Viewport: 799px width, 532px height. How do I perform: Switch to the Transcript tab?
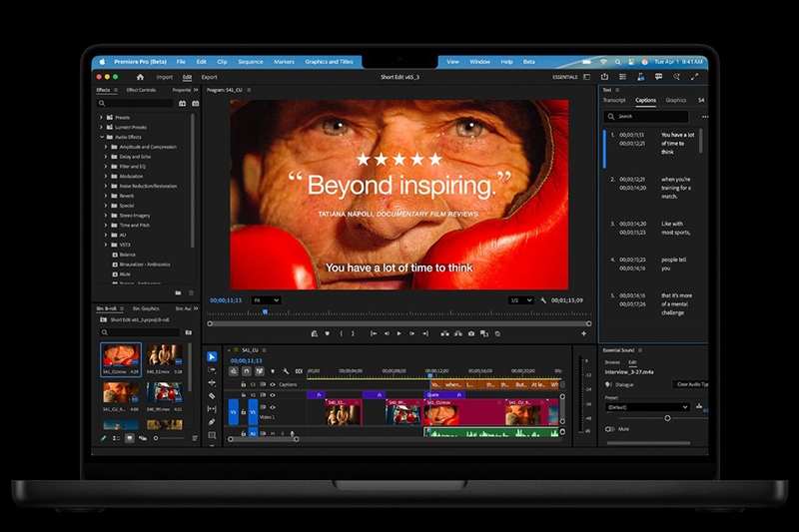coord(614,100)
